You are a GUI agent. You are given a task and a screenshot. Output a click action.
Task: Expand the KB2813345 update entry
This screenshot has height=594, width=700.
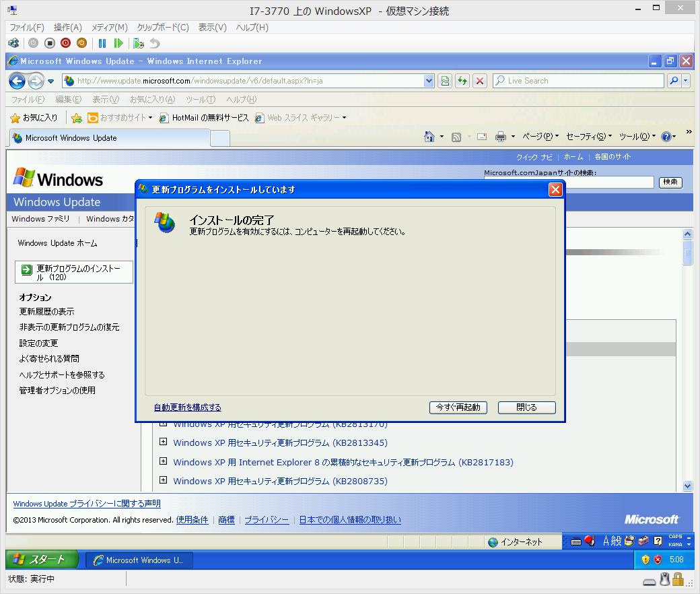click(164, 442)
